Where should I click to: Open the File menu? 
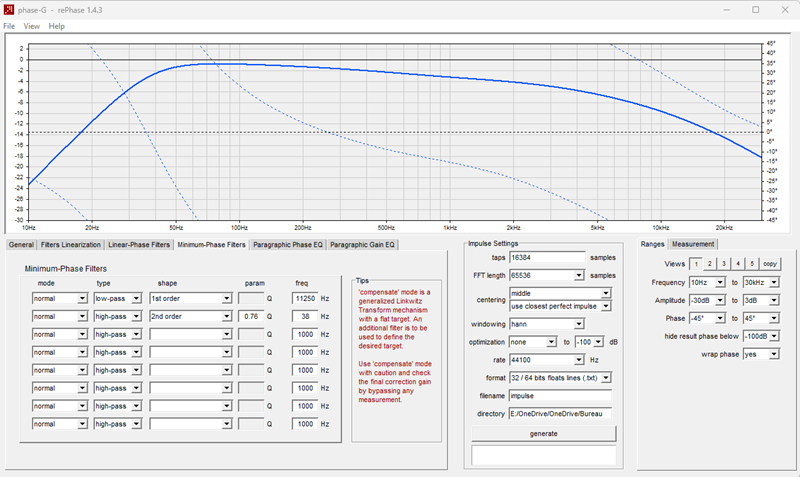tap(9, 26)
